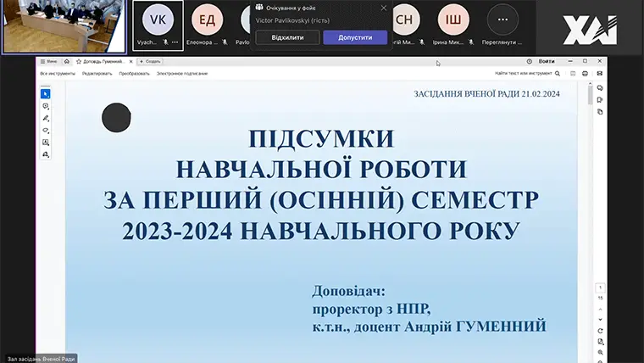Click the page number input field

click(x=600, y=288)
